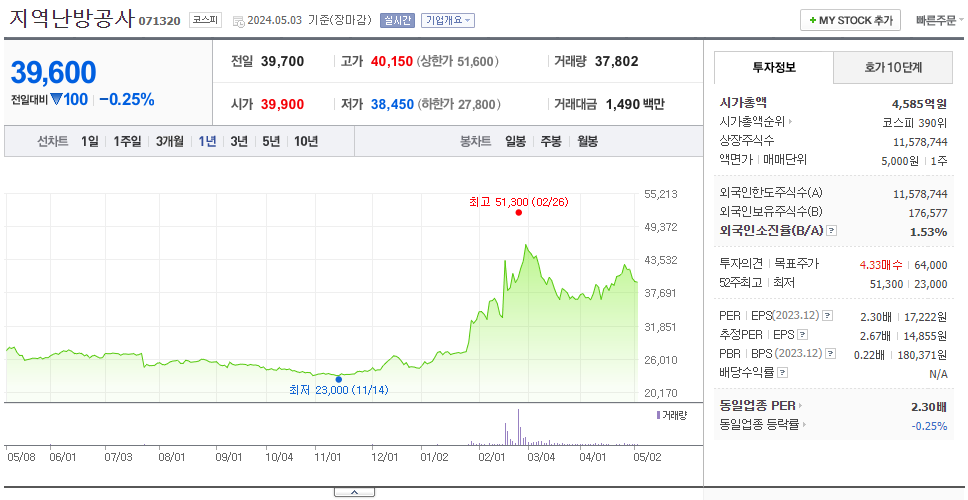Open the 동일업종 등락률 link

coord(759,425)
